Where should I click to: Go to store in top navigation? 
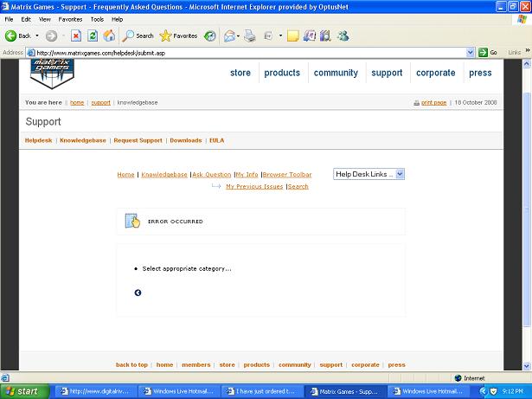[x=240, y=73]
